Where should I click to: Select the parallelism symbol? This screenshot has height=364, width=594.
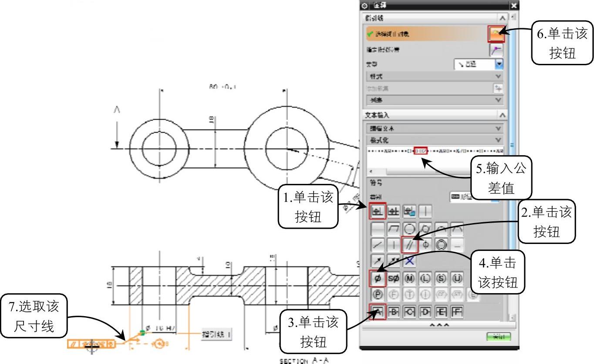tap(410, 245)
